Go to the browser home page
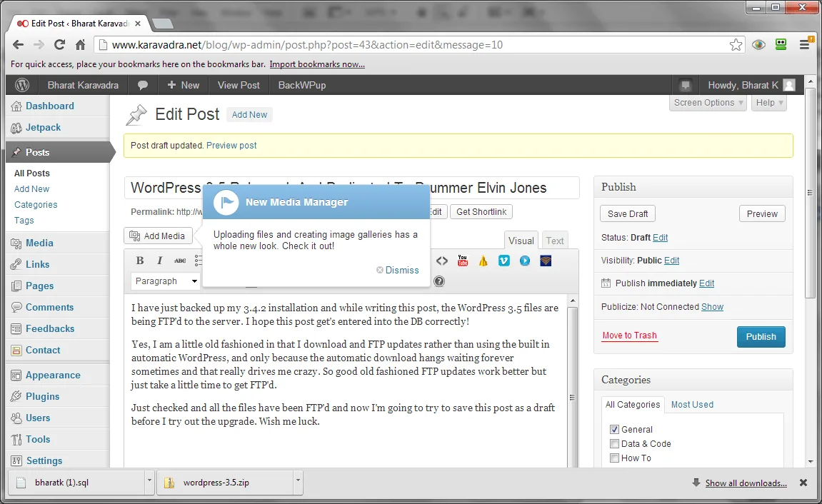This screenshot has height=504, width=822. coord(80,44)
